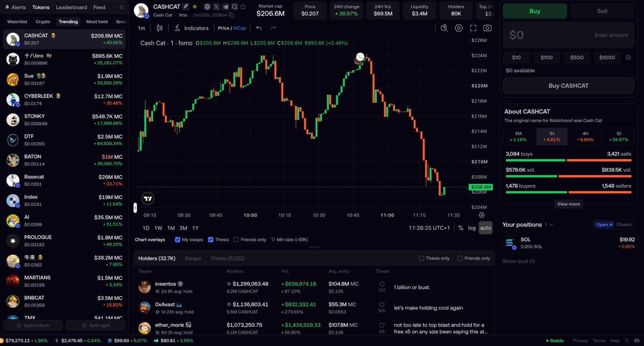Toggle percent scale on chart
644x346 pixels.
click(x=460, y=227)
